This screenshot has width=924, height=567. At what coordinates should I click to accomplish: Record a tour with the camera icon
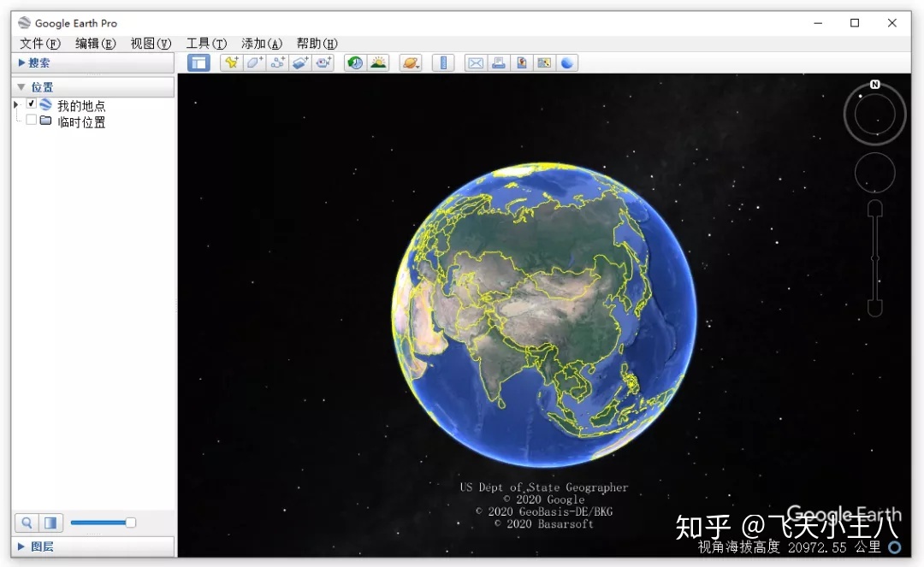point(323,62)
